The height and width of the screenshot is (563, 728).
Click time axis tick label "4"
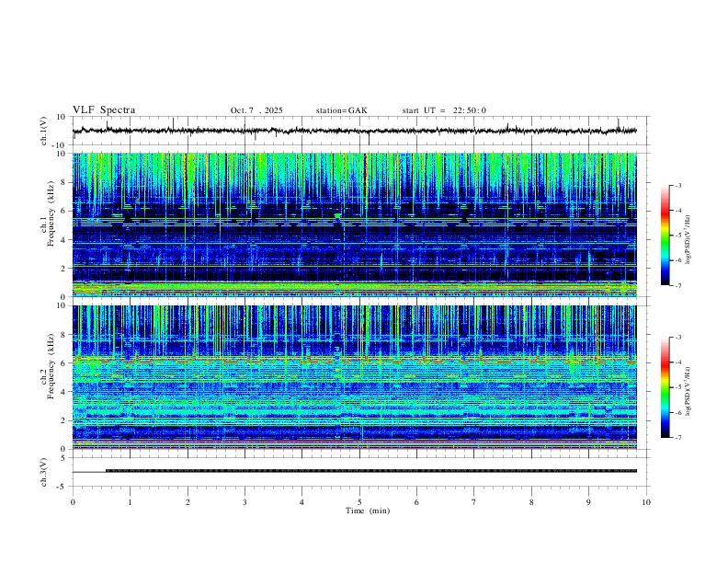301,502
